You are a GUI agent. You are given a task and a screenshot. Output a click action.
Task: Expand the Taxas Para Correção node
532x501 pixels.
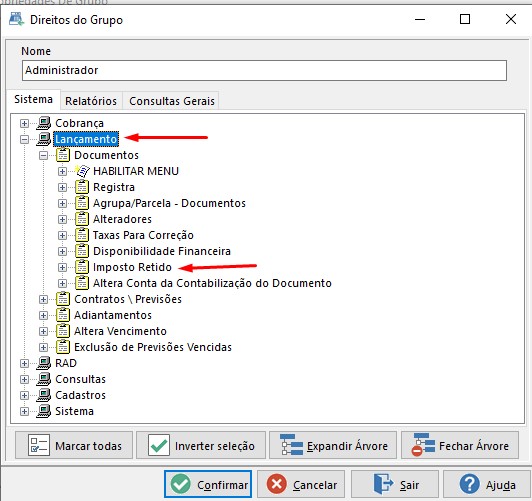tap(62, 235)
